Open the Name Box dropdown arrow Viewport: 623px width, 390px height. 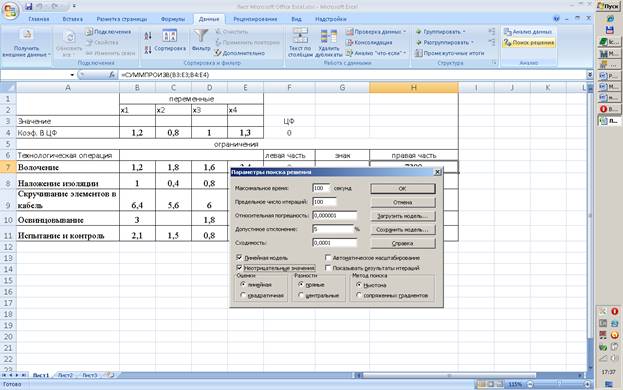click(x=72, y=75)
